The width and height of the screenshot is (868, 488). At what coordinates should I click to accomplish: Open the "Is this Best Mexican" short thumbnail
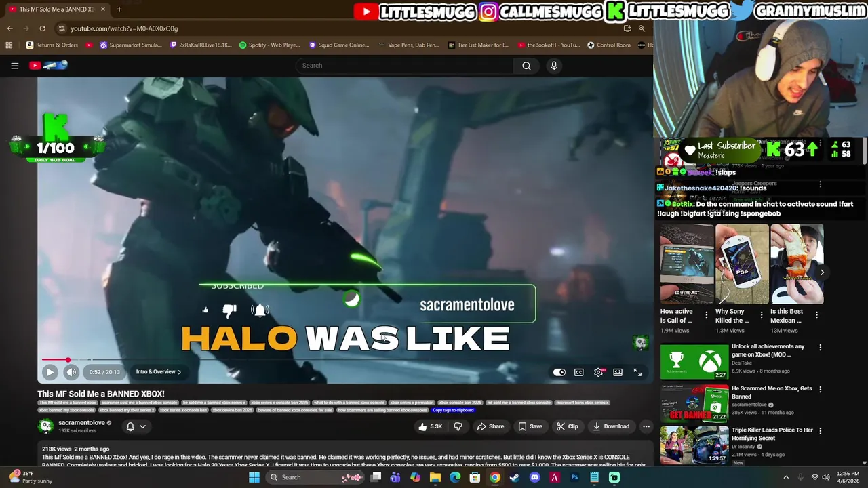click(x=797, y=264)
